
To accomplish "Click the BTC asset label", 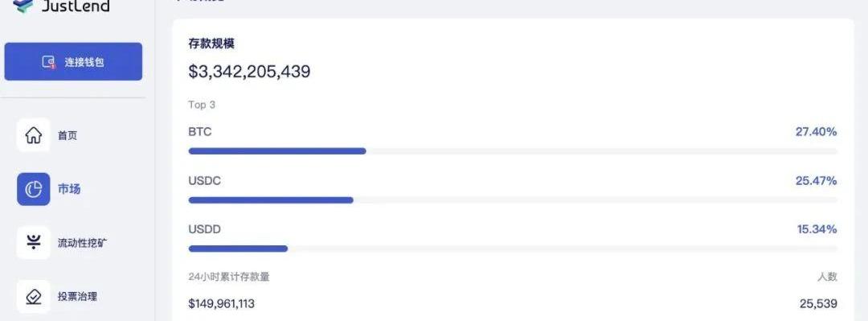I will click(x=200, y=133).
